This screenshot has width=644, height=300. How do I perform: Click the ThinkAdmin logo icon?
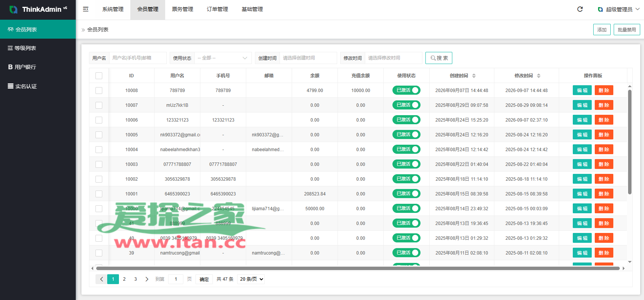click(x=14, y=9)
